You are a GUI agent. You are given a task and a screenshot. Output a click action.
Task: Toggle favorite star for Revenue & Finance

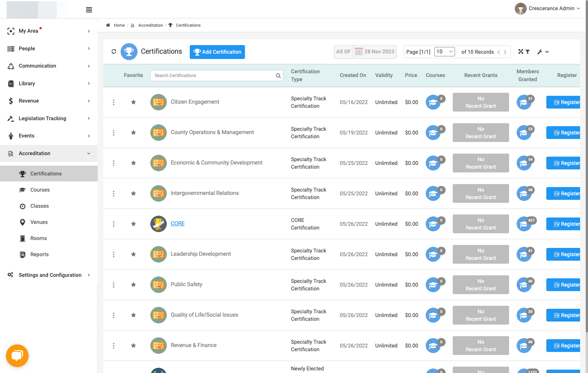pyautogui.click(x=133, y=346)
